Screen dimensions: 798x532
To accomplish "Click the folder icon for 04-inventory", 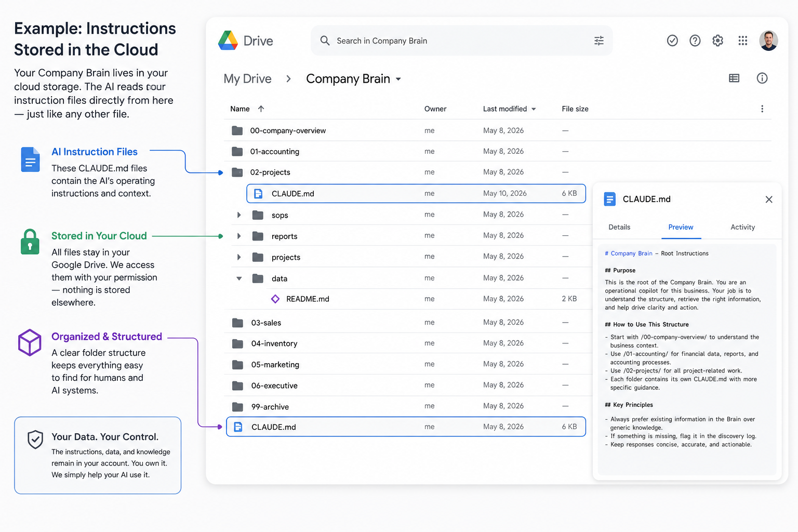I will point(238,343).
